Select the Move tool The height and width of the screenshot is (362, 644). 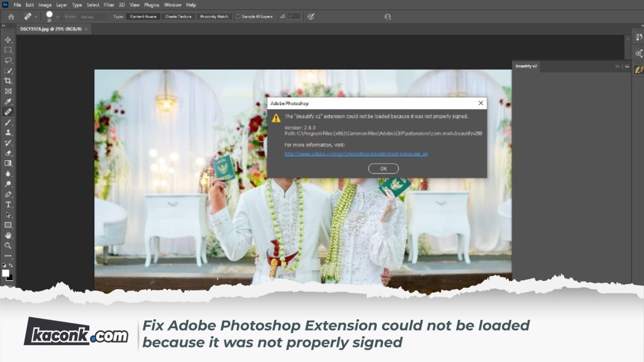[8, 40]
